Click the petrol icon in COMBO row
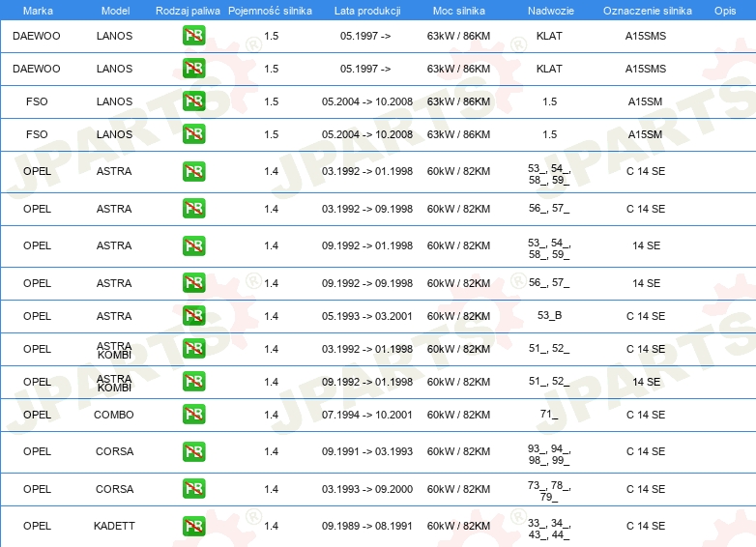The width and height of the screenshot is (756, 547). 193,414
